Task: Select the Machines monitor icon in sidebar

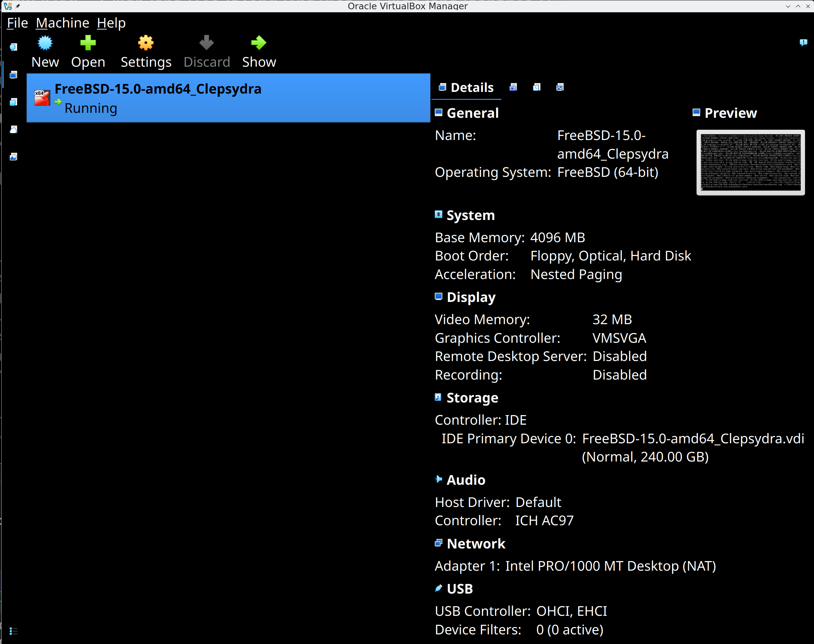Action: [x=14, y=75]
